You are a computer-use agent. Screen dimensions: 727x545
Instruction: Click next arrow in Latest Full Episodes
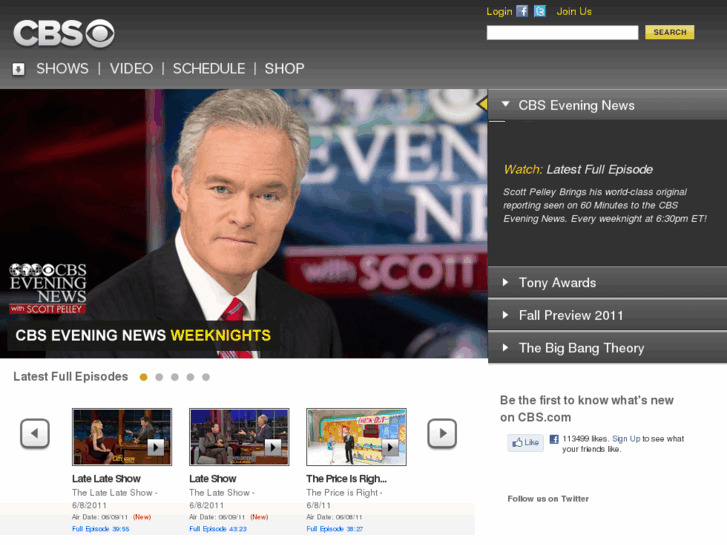click(442, 434)
